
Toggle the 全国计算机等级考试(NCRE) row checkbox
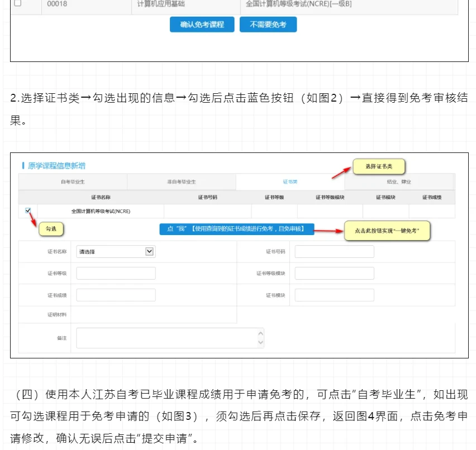pyautogui.click(x=28, y=210)
